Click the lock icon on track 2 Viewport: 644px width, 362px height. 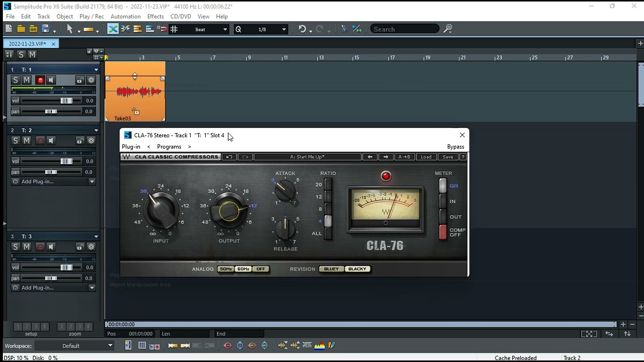[80, 141]
